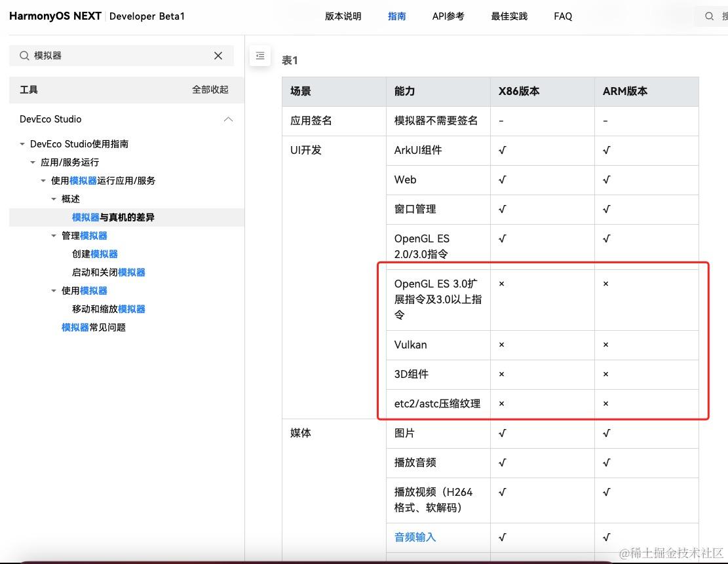This screenshot has height=564, width=728.
Task: Collapse the 使用模拟器 tree node
Action: (54, 290)
